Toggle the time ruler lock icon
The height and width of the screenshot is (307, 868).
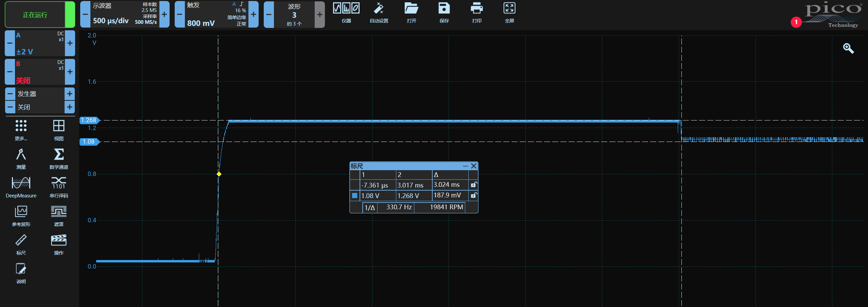tap(473, 185)
